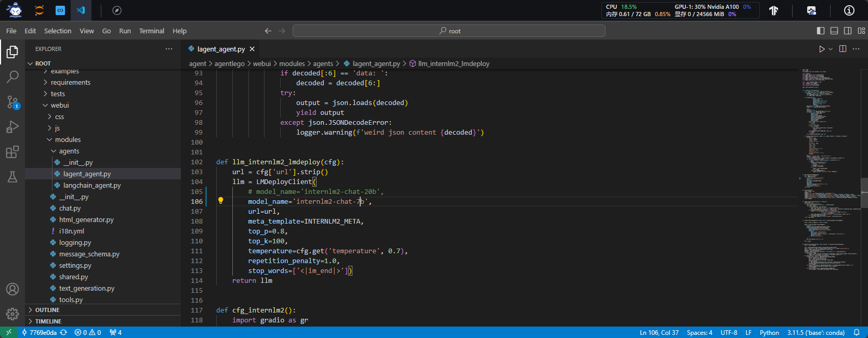
Task: Click the compass icon in top bar
Action: pyautogui.click(x=117, y=10)
